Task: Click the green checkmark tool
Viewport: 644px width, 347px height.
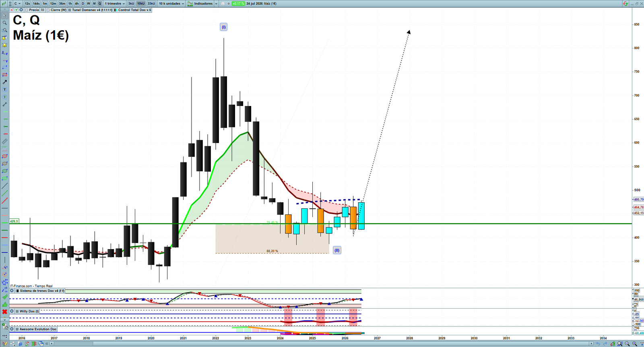Action: (4, 297)
